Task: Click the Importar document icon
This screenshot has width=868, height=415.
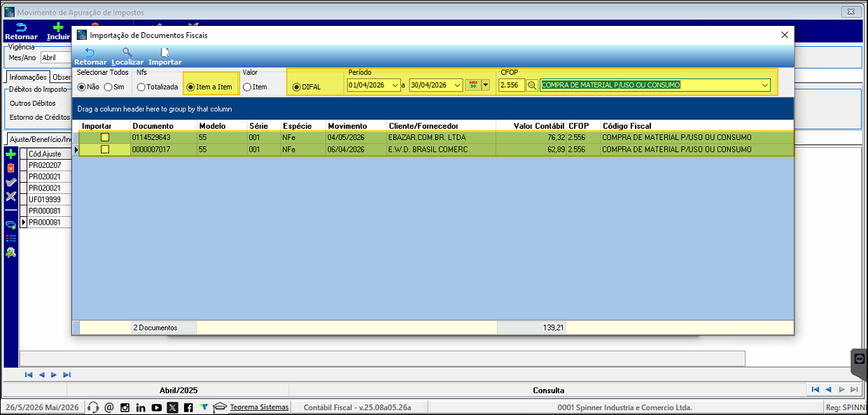Action: [165, 52]
